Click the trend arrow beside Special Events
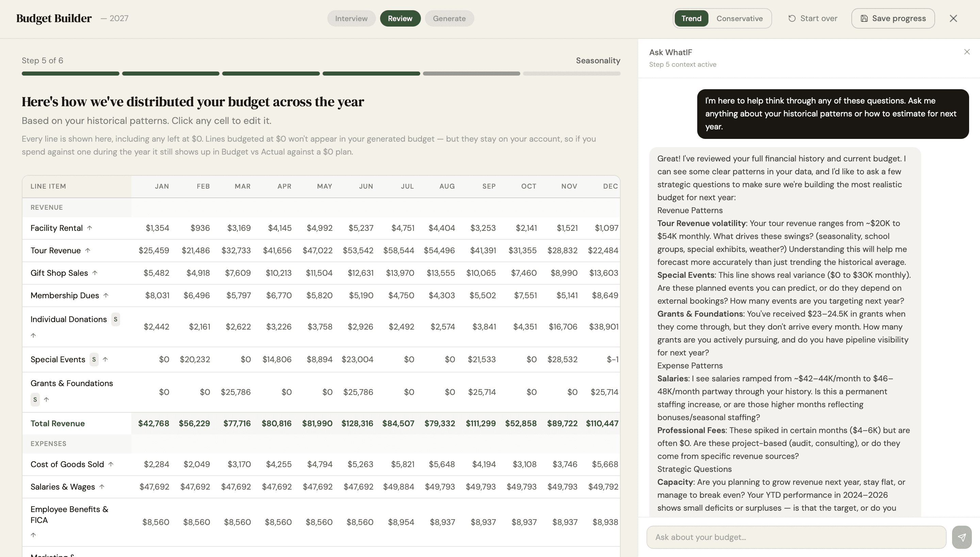Screen dimensions: 980x557 pos(105,359)
